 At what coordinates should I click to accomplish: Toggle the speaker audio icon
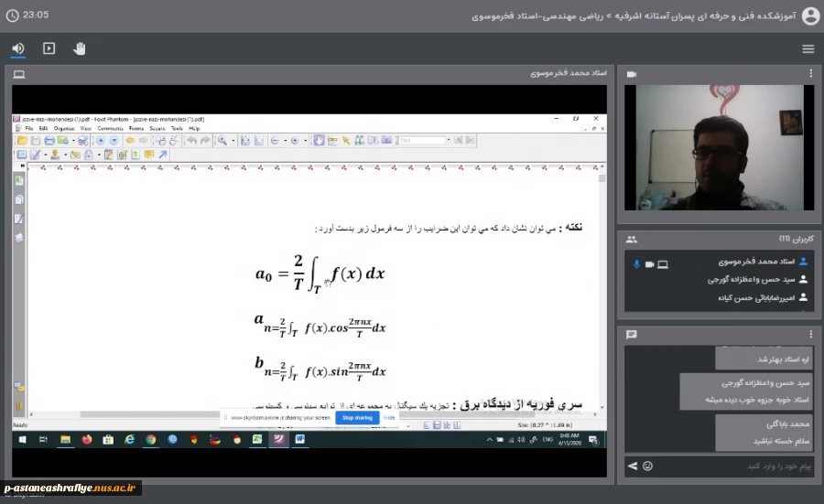point(18,48)
